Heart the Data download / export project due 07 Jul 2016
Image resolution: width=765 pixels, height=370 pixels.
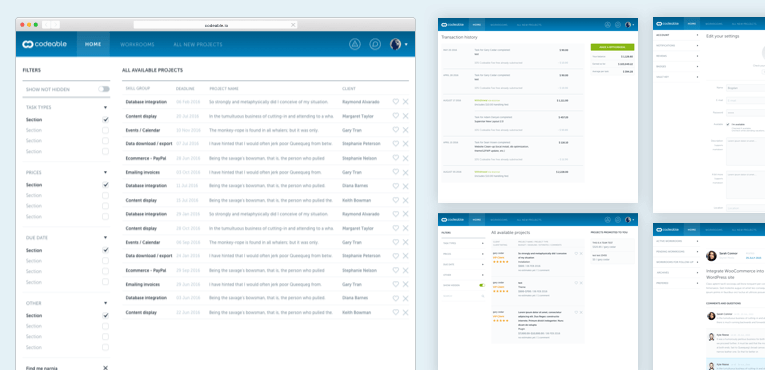(396, 144)
